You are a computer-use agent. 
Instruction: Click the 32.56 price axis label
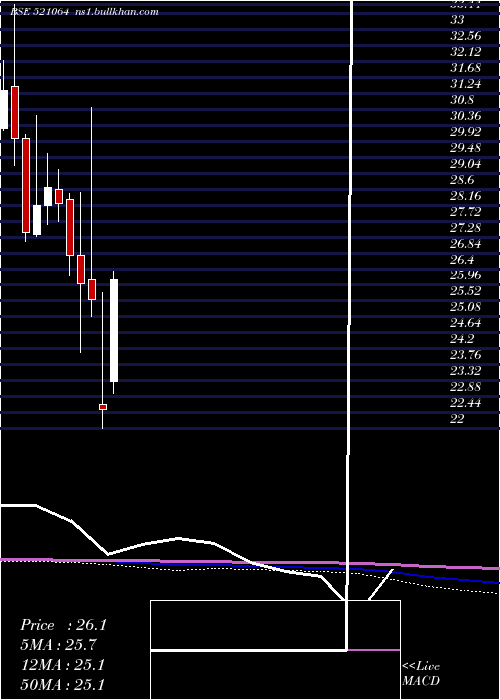[466, 36]
